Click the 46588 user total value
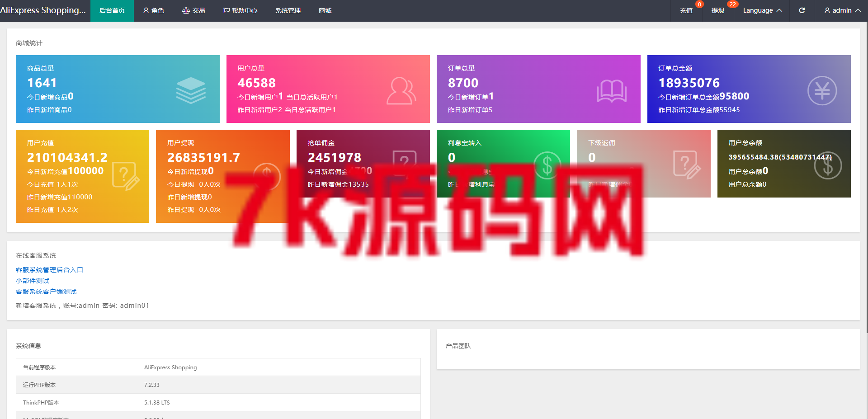 pos(256,83)
